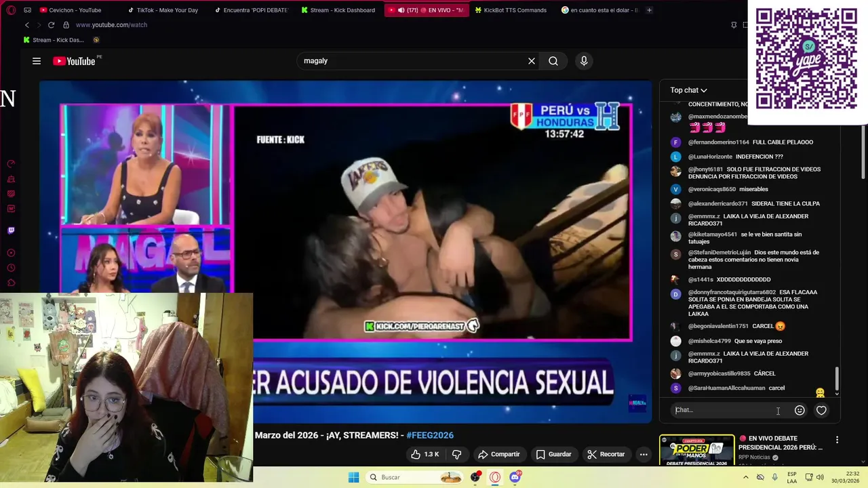Open the YouTube guide hamburger menu
The image size is (868, 488).
(37, 61)
